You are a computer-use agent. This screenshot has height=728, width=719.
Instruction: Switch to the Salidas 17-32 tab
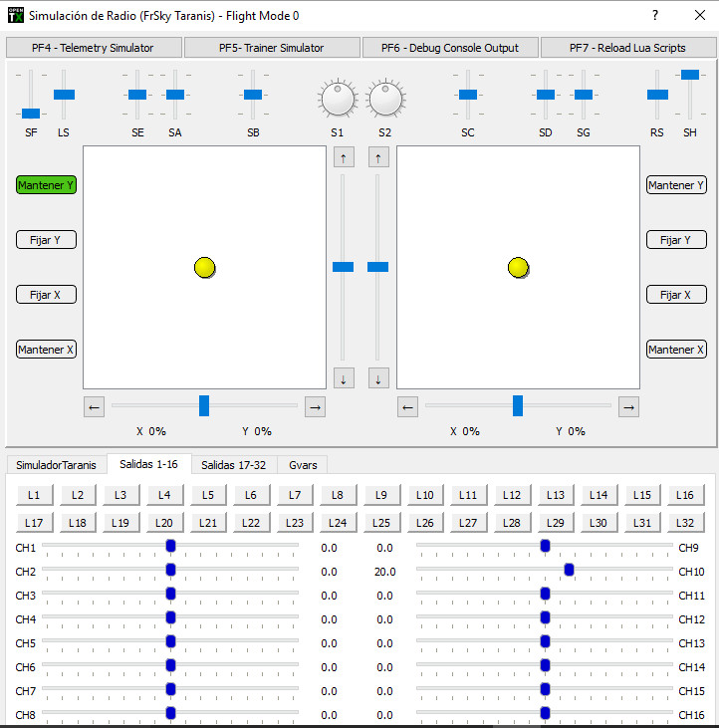(233, 465)
